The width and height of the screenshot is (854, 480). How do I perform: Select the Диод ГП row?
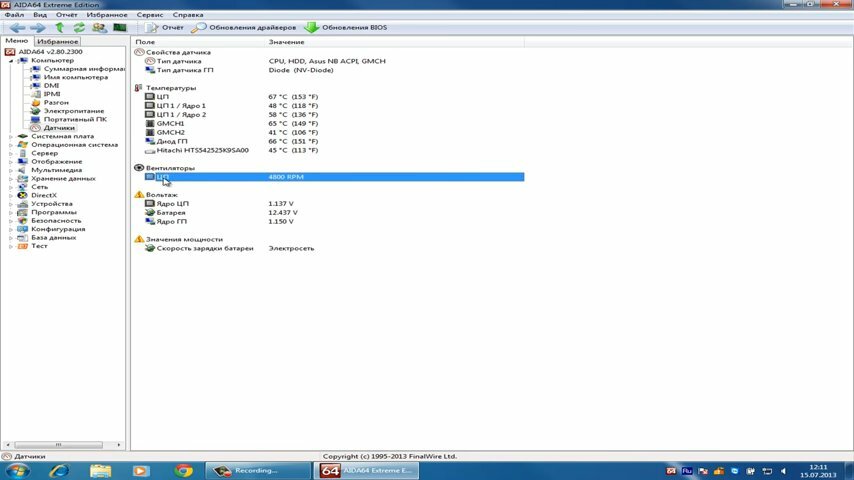tap(329, 141)
